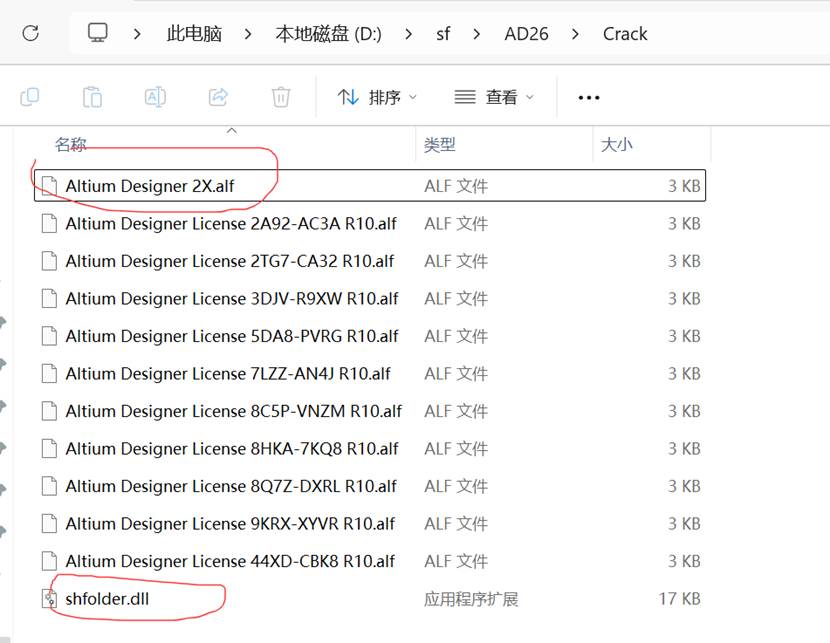Click the Delete trash can icon
The image size is (830, 643).
[x=281, y=97]
